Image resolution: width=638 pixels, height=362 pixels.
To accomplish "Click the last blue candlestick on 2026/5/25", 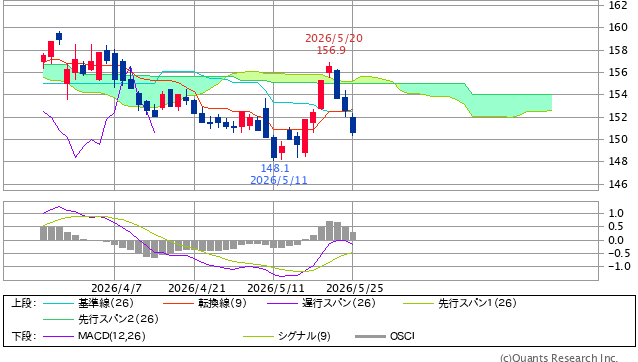I will [353, 125].
